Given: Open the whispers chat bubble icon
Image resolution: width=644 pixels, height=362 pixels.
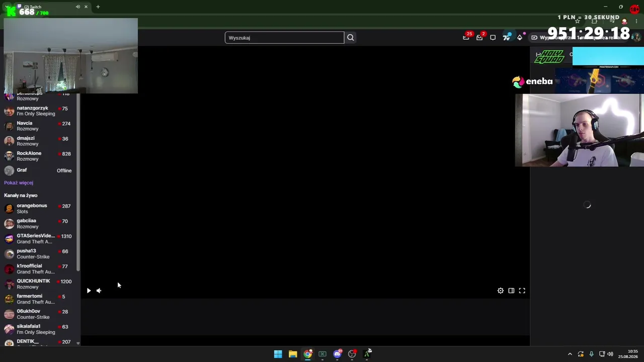Looking at the screenshot, I should click(x=493, y=37).
